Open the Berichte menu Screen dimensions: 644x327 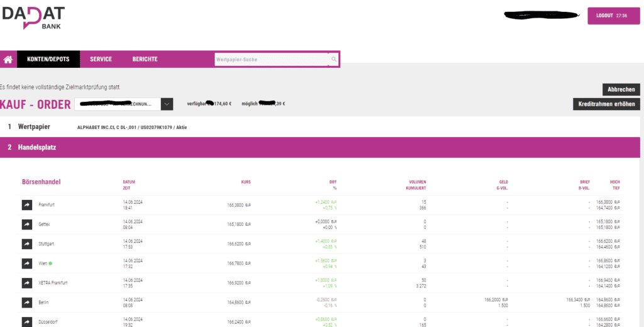[x=145, y=60]
